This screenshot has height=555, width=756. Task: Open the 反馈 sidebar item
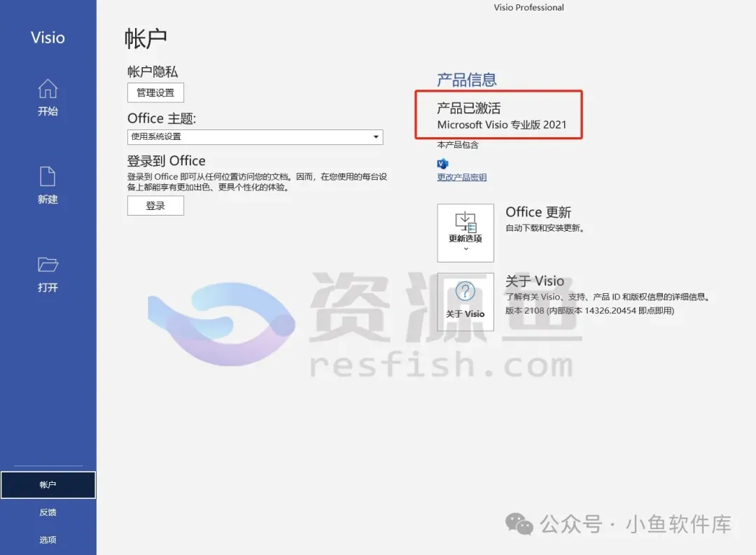coord(48,512)
